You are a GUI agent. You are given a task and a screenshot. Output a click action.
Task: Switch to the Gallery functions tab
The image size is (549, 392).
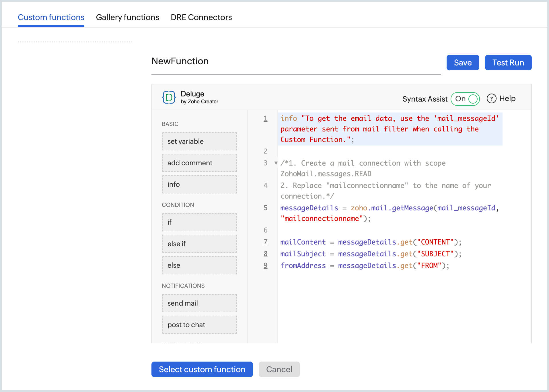point(128,17)
